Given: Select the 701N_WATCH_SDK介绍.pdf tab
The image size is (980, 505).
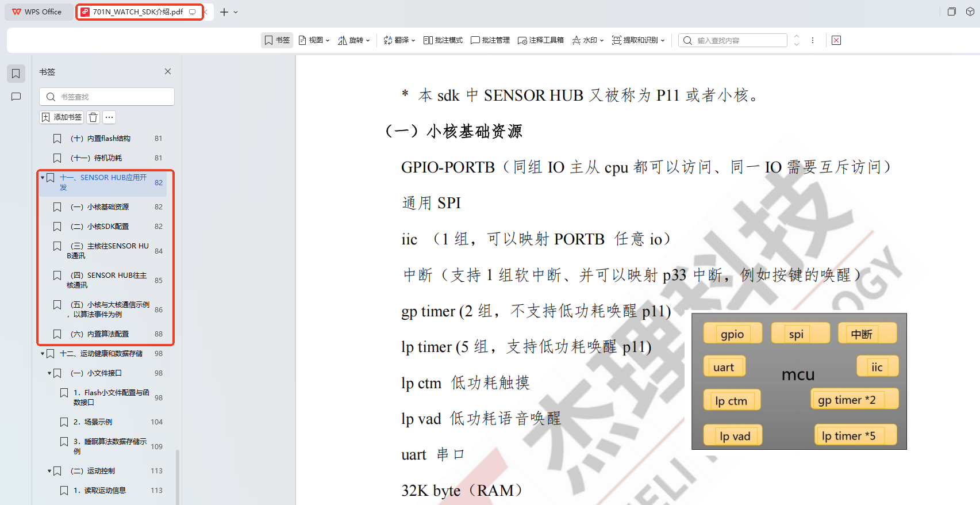Looking at the screenshot, I should 140,12.
